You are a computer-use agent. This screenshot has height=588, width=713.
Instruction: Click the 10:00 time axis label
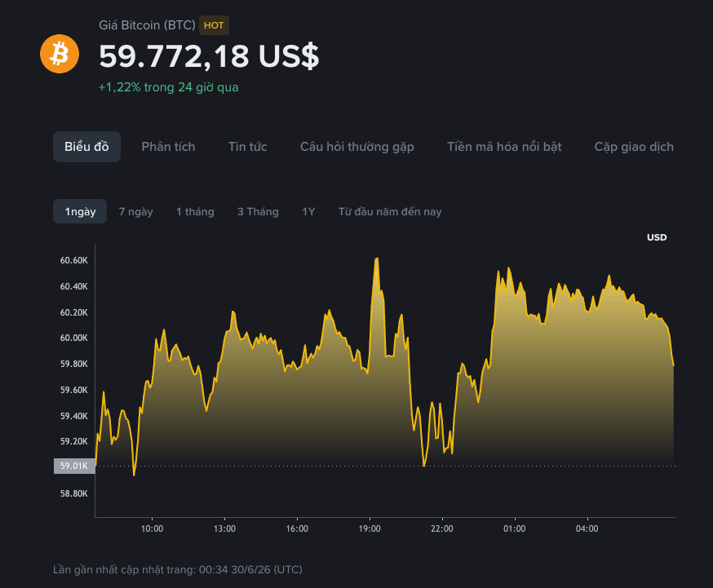(152, 528)
